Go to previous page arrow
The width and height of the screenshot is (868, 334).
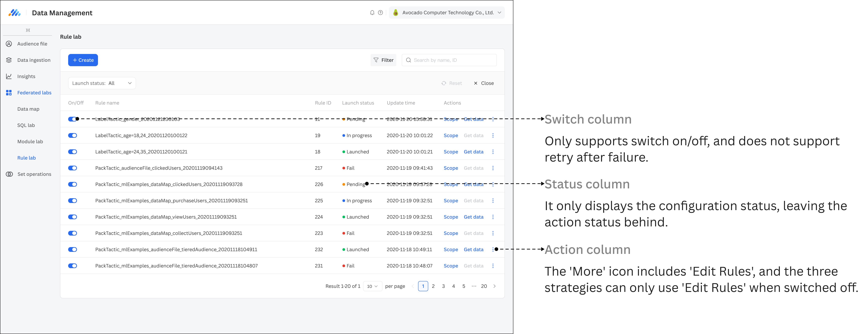click(x=413, y=286)
